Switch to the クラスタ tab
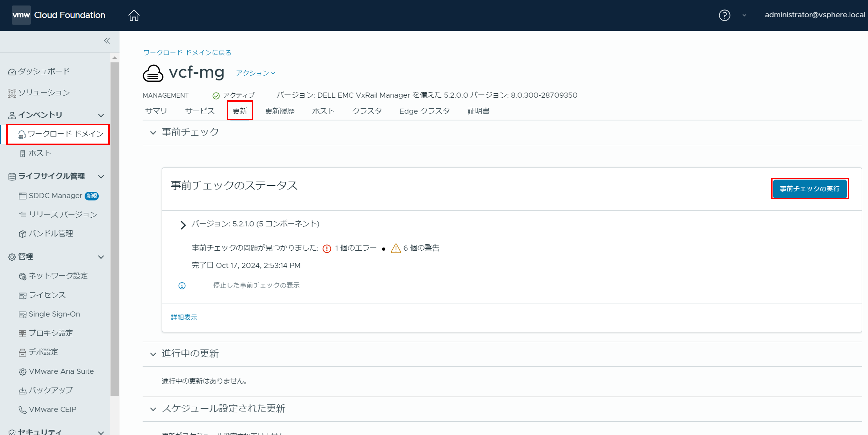868x435 pixels. 367,111
